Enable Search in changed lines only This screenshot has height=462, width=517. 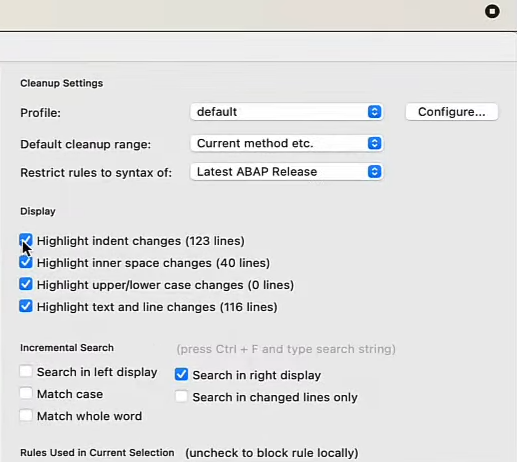(181, 396)
